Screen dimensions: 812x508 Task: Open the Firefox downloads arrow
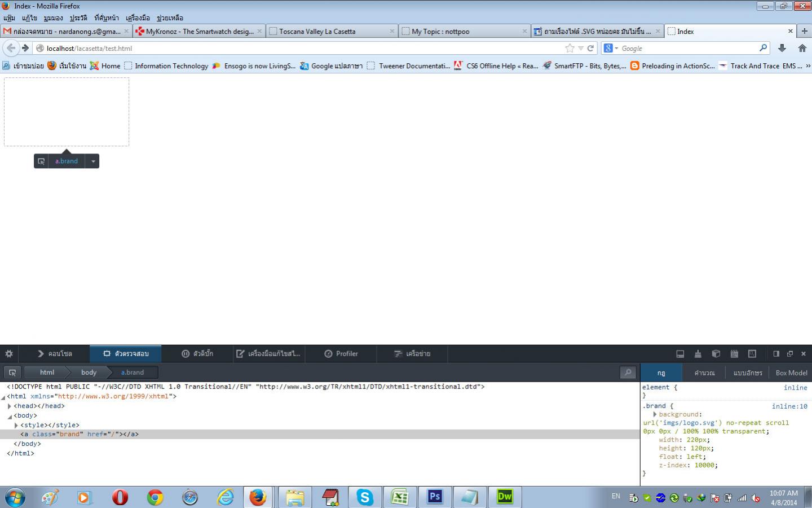[782, 49]
